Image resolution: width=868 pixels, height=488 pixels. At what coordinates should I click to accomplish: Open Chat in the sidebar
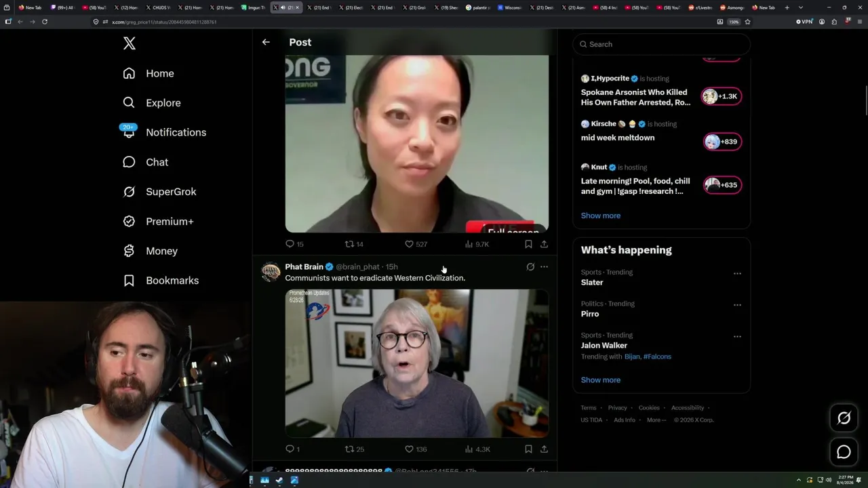[146, 162]
